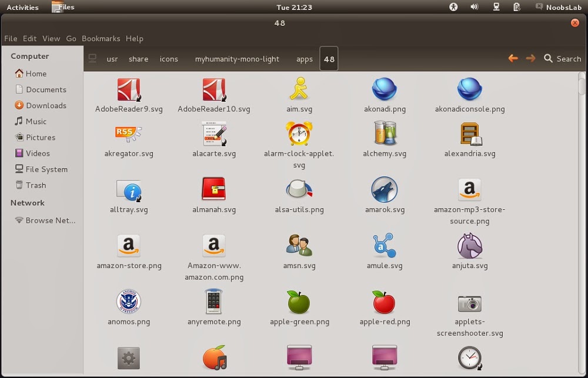Screen dimensions: 588x378
Task: Open the NoobsLab user menu
Action: [558, 7]
